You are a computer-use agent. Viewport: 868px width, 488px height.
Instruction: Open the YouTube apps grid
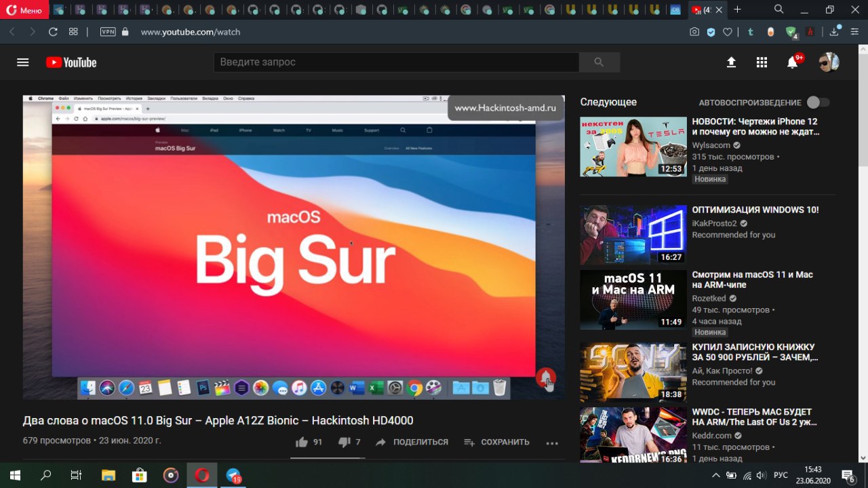tap(762, 62)
